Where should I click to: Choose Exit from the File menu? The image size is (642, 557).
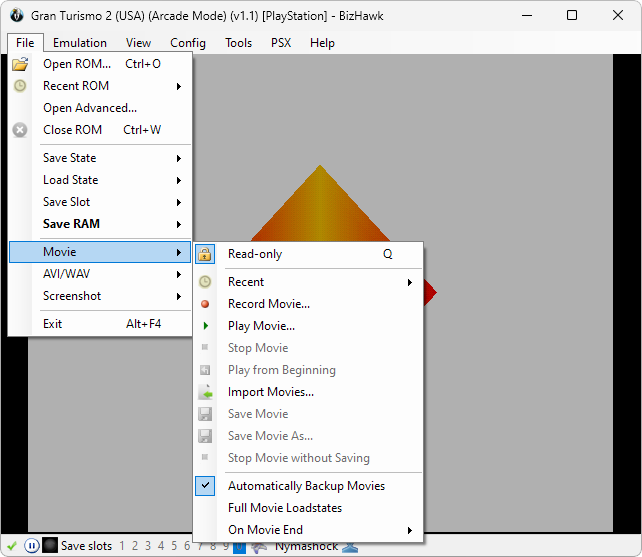coord(52,324)
